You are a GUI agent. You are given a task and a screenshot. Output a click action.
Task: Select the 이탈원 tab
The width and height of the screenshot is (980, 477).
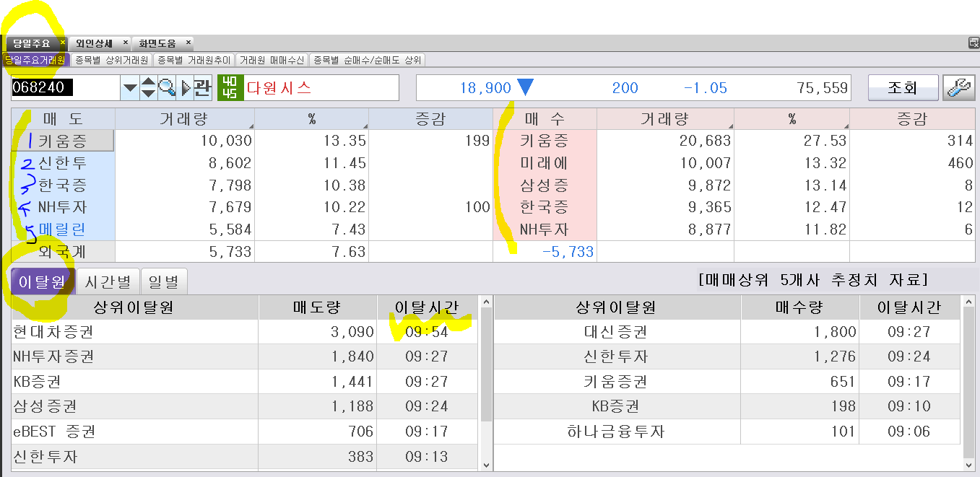pyautogui.click(x=44, y=281)
